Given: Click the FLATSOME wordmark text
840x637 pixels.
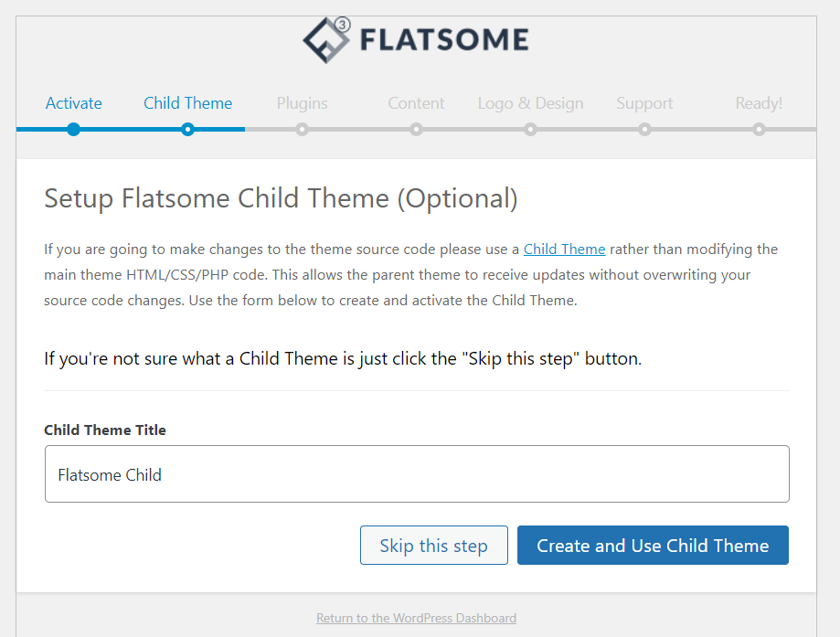Looking at the screenshot, I should [444, 40].
